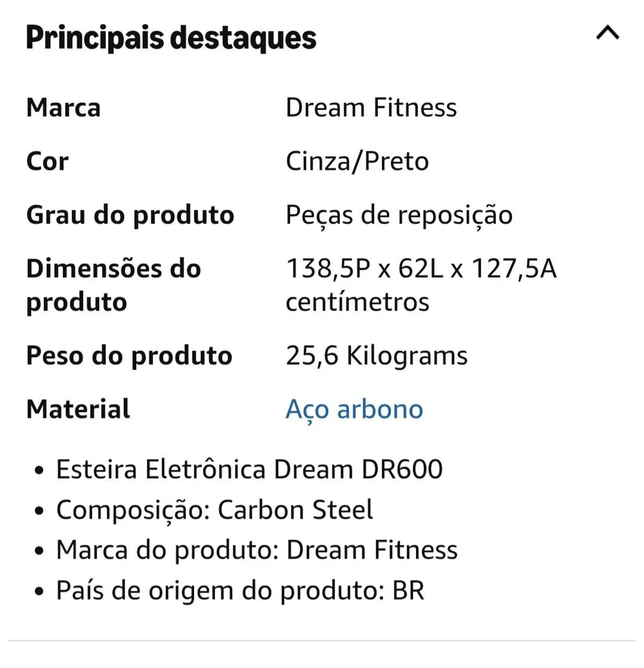Select the Cinza/Preto color value
This screenshot has width=644, height=668.
click(x=357, y=161)
